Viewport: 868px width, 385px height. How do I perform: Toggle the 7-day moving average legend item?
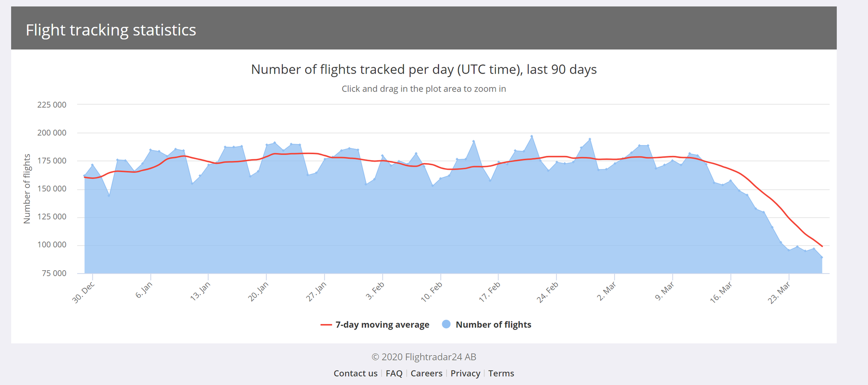pyautogui.click(x=382, y=324)
